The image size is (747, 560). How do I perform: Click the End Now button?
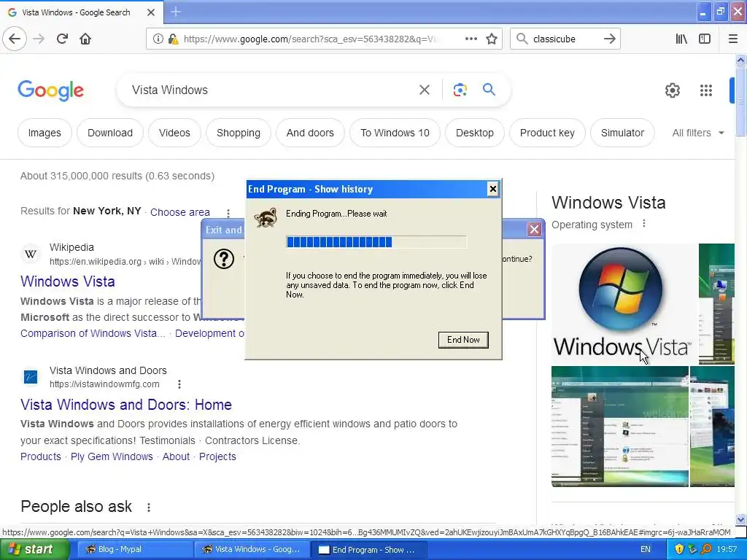point(463,340)
